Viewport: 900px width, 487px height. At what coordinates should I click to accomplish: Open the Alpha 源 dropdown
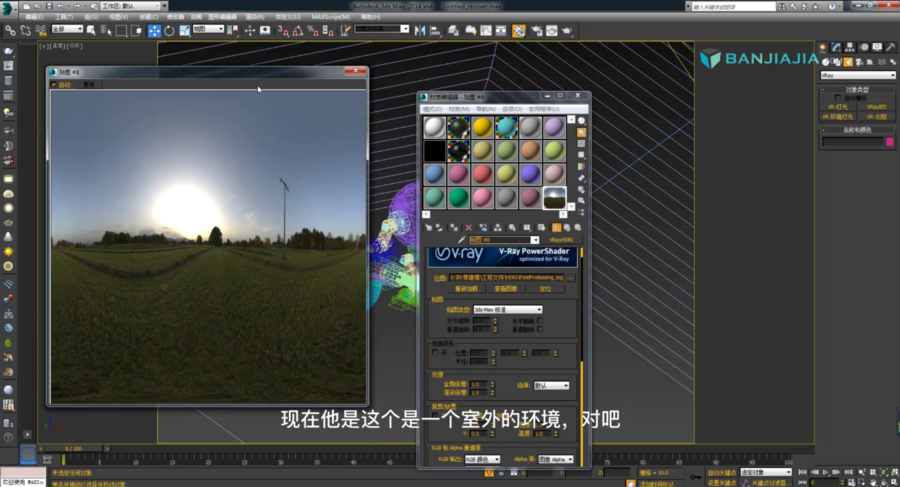(555, 459)
